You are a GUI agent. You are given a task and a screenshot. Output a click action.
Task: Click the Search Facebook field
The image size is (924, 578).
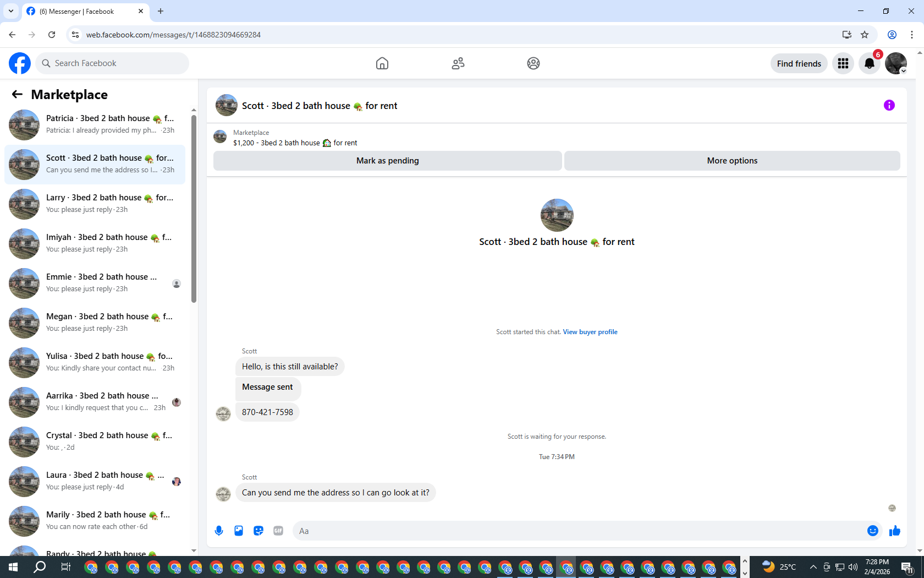coord(112,63)
